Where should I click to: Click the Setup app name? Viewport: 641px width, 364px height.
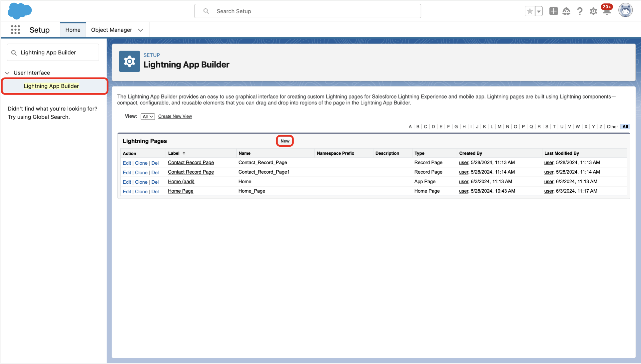pyautogui.click(x=39, y=30)
